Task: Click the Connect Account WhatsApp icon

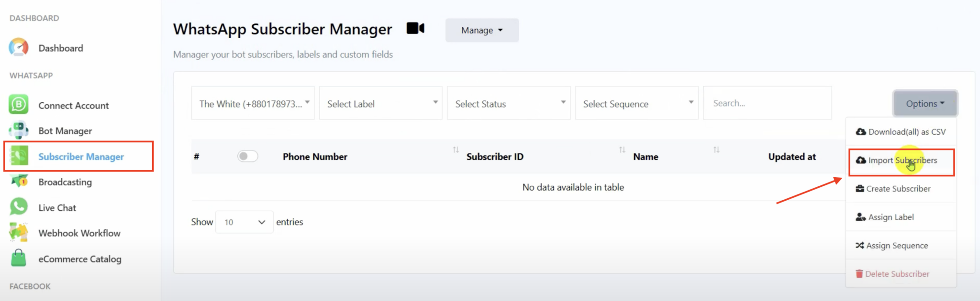Action: (19, 105)
